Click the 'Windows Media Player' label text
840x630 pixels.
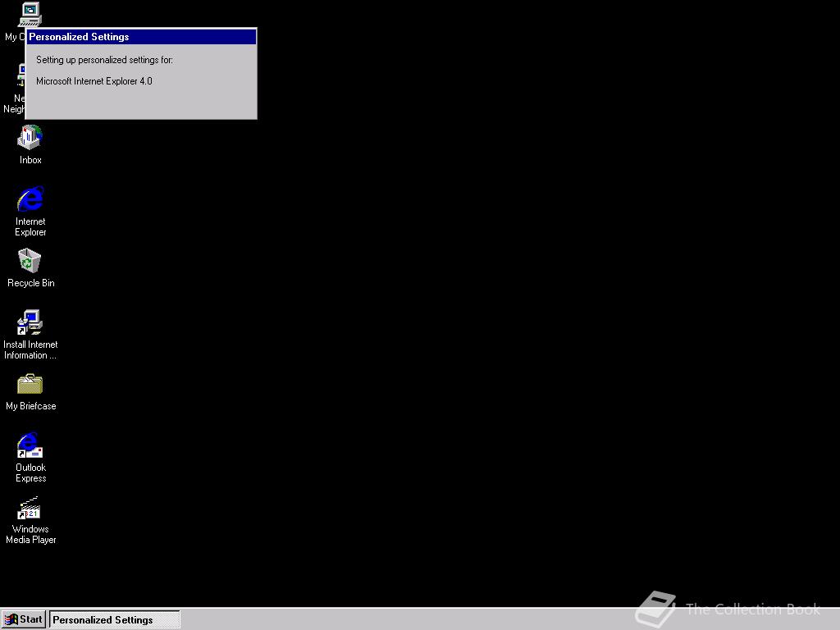(x=30, y=534)
